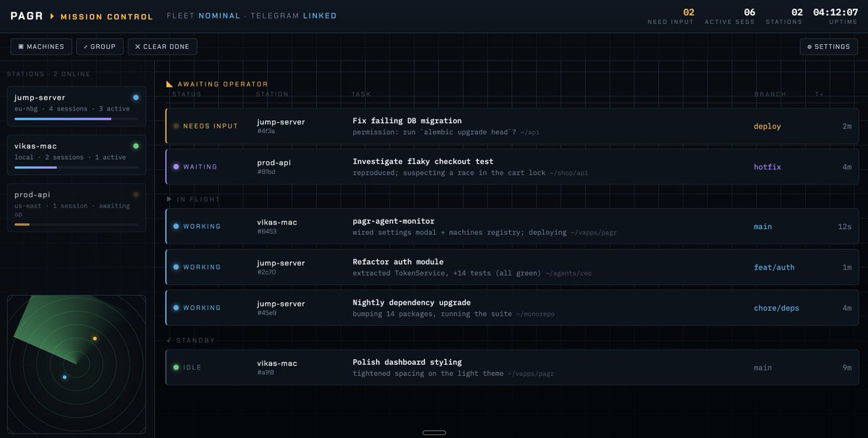The height and width of the screenshot is (438, 868).
Task: Click the Working dot for Nightly dependency upgrade
Action: [x=176, y=307]
